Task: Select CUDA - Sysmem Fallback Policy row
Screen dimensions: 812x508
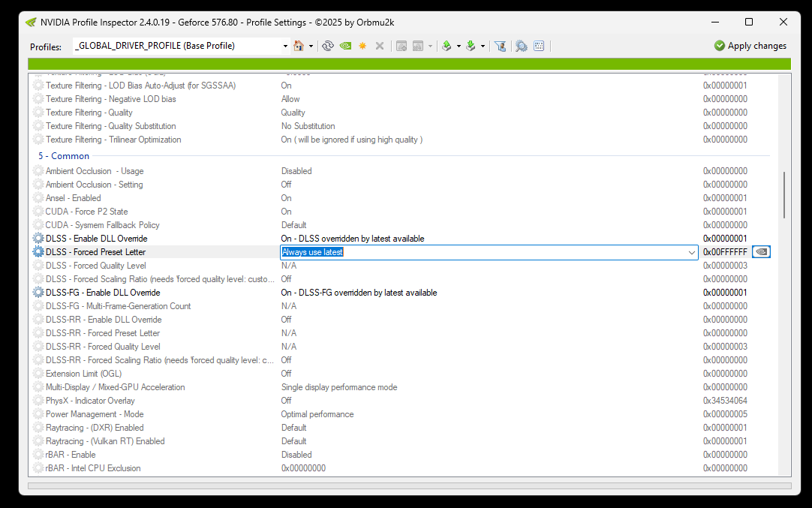Action: (x=401, y=225)
